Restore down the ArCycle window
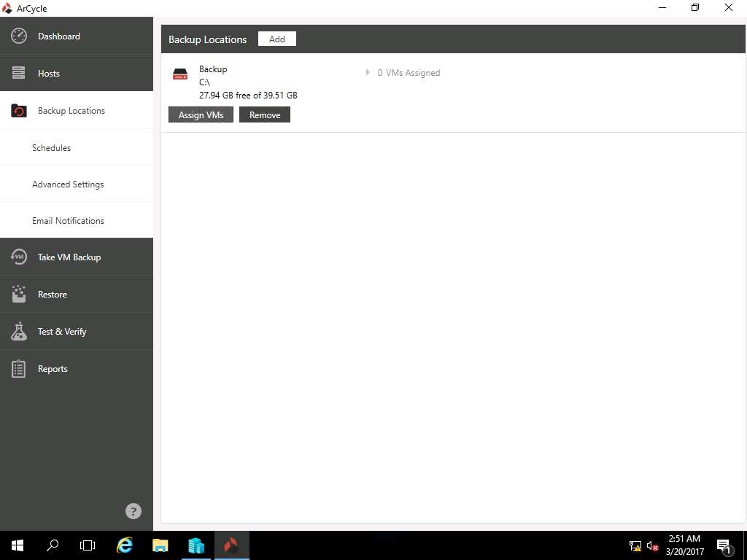Image resolution: width=747 pixels, height=560 pixels. pos(695,7)
